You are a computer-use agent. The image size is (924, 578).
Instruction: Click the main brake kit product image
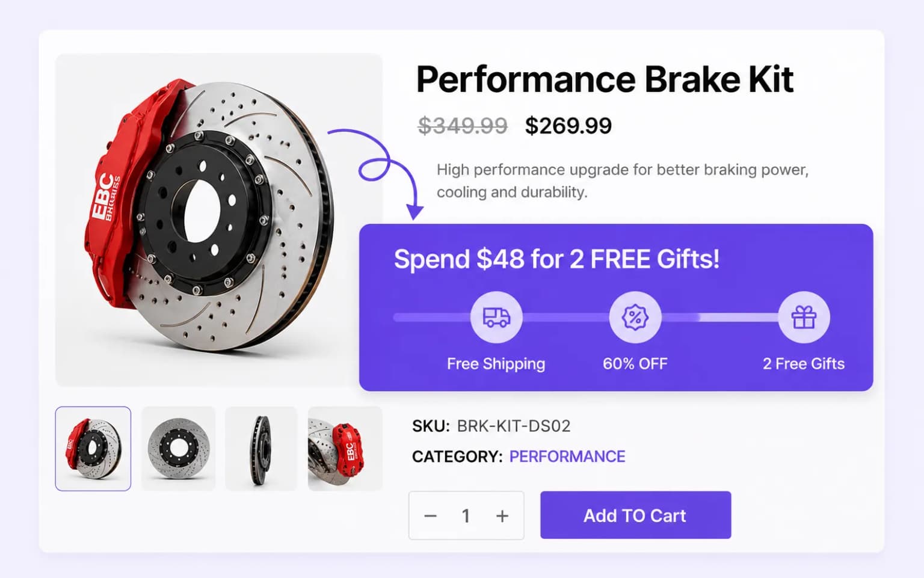[219, 220]
